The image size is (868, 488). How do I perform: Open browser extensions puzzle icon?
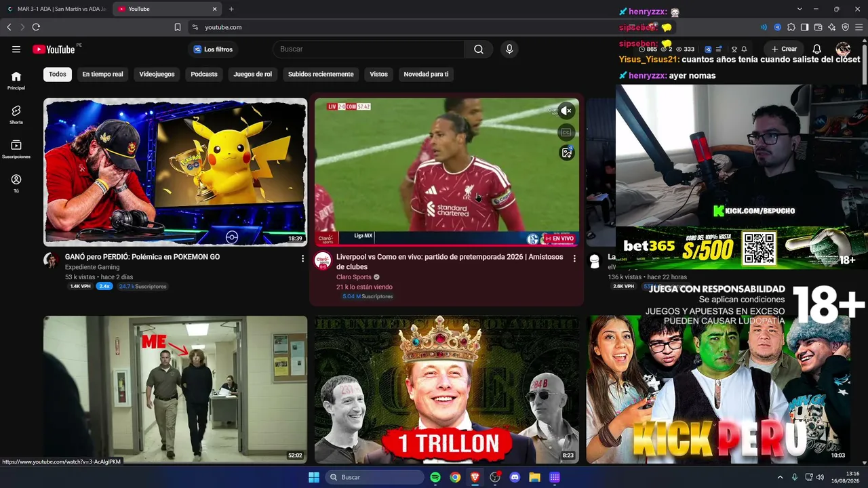pyautogui.click(x=791, y=27)
